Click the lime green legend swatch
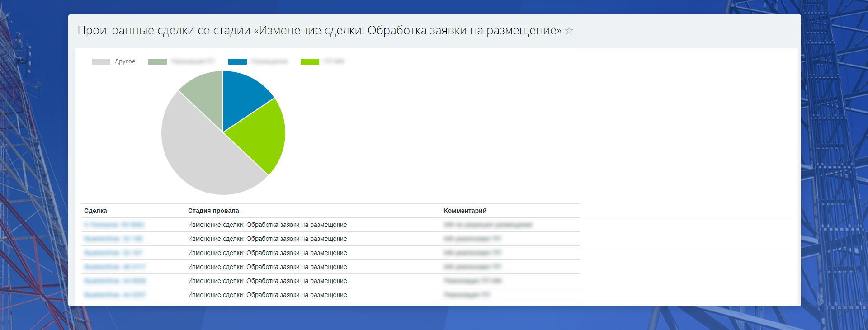Screen dimensions: 868x330 click(x=310, y=61)
